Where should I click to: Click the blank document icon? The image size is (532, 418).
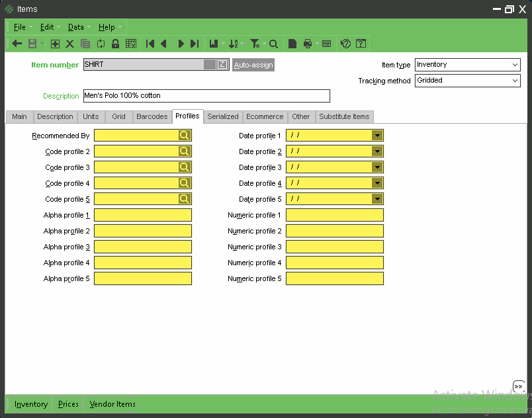click(x=292, y=44)
